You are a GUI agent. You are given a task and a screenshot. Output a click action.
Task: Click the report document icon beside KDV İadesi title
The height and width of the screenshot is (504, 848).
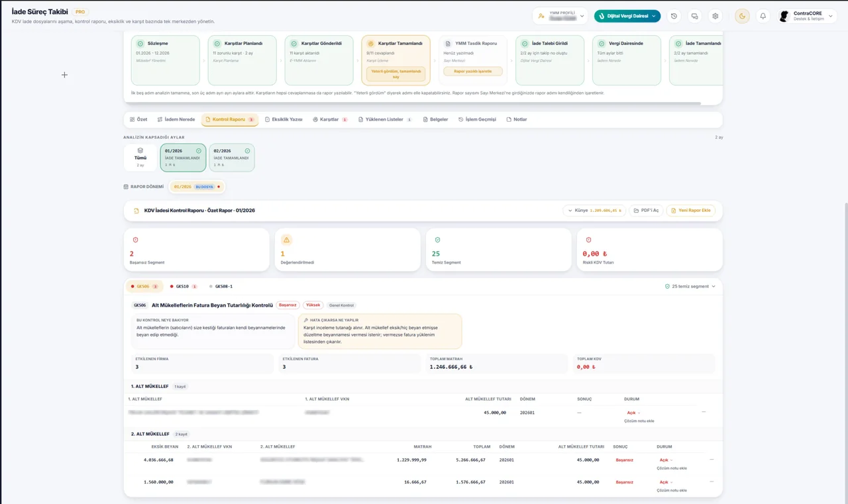136,211
